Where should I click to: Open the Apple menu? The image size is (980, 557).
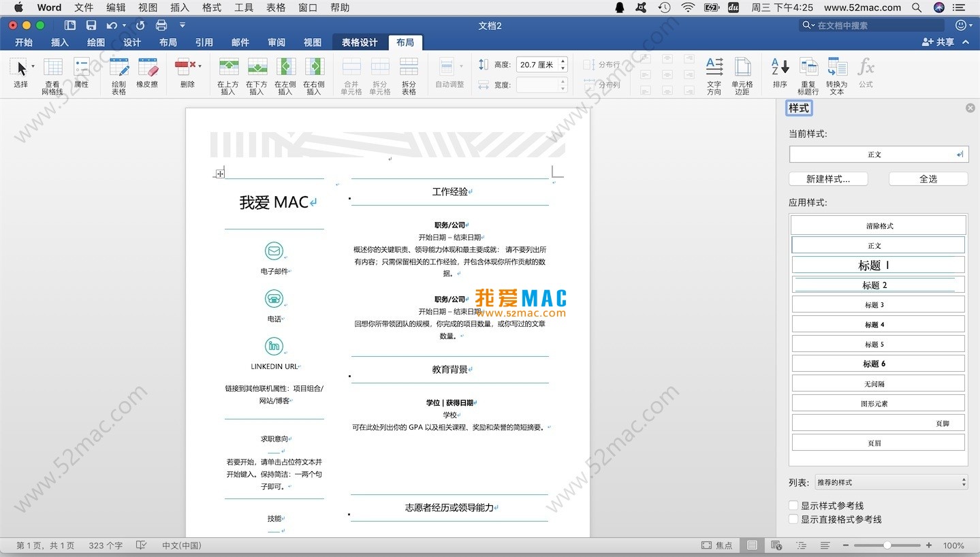[18, 7]
